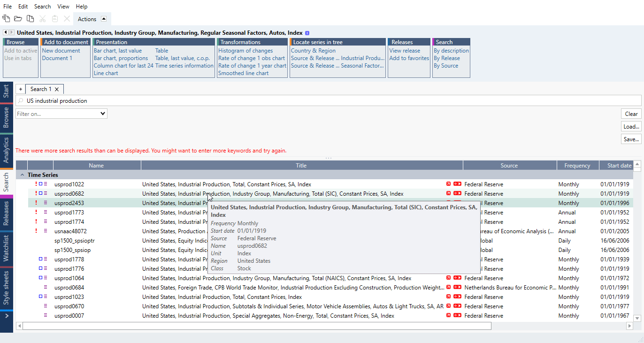The height and width of the screenshot is (343, 644).
Task: Click the purple lines icon for usprod2453
Action: tap(46, 203)
